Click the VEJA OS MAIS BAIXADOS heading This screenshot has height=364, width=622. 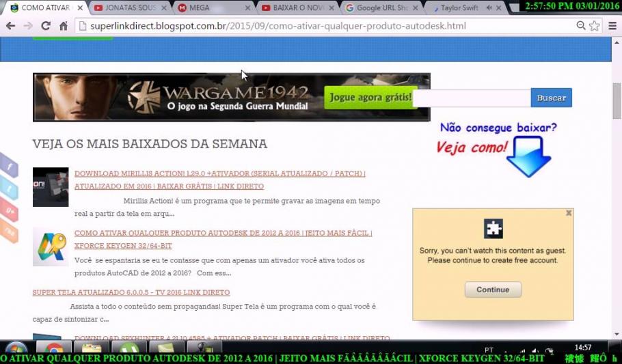(x=150, y=143)
